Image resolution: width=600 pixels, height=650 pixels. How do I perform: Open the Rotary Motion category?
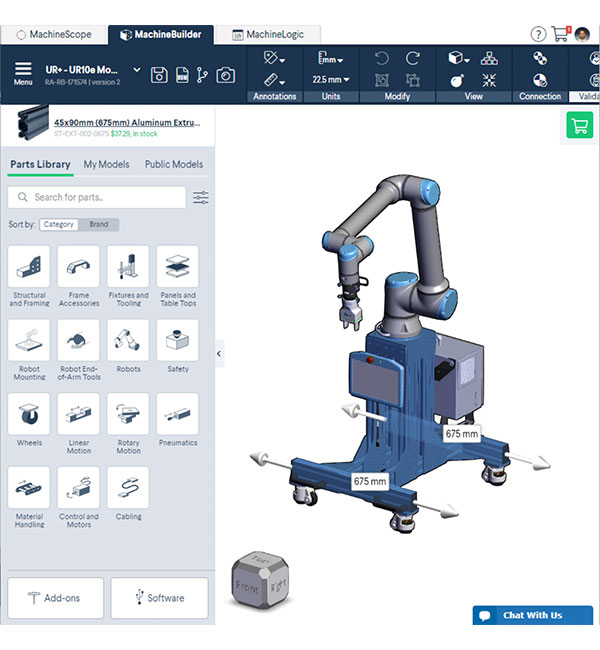(x=128, y=424)
